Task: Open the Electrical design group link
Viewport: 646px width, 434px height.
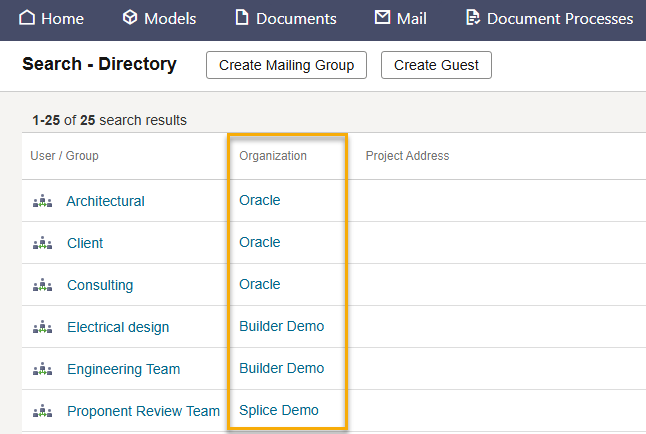Action: pos(118,327)
